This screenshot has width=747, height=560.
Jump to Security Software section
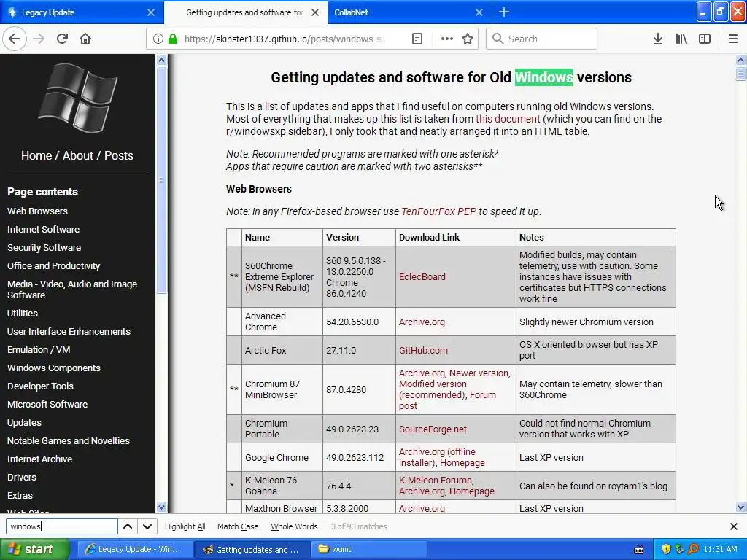44,247
